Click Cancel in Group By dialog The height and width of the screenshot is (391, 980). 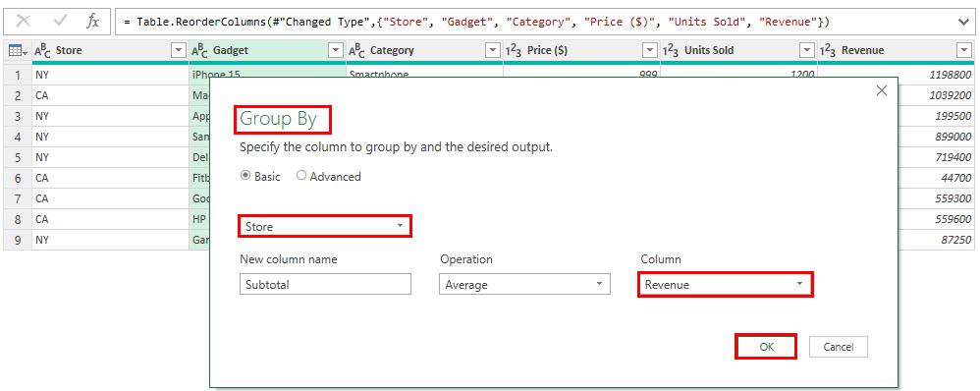839,347
